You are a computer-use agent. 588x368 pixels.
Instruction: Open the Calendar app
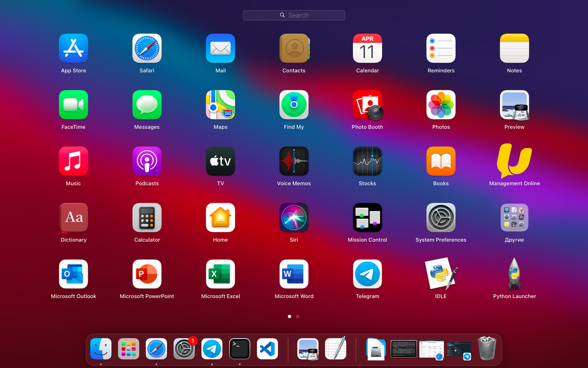point(367,49)
